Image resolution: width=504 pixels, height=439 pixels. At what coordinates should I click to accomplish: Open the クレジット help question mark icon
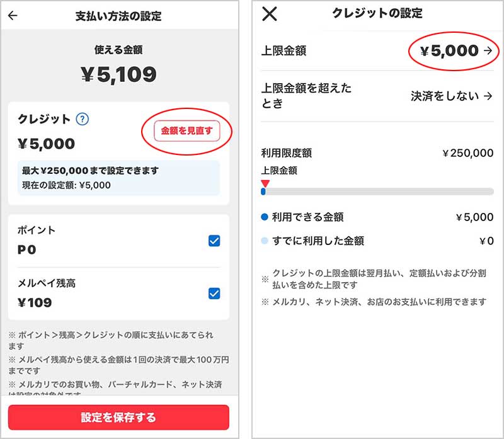(83, 119)
